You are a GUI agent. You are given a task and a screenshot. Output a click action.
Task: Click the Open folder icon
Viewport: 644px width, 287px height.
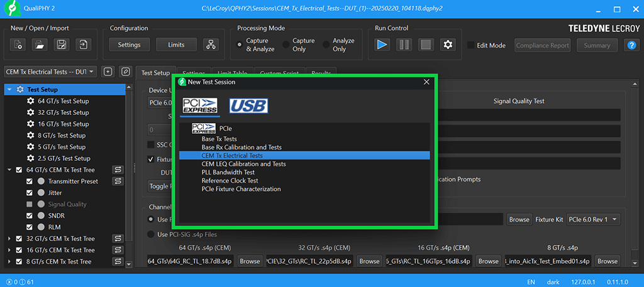click(40, 45)
